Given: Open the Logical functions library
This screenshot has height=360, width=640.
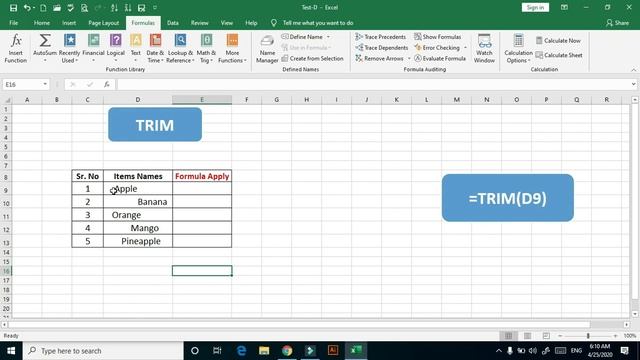Looking at the screenshot, I should click(x=116, y=49).
